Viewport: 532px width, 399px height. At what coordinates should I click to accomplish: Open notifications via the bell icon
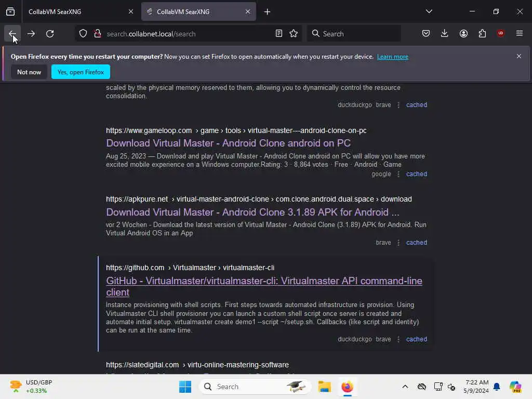tap(497, 387)
